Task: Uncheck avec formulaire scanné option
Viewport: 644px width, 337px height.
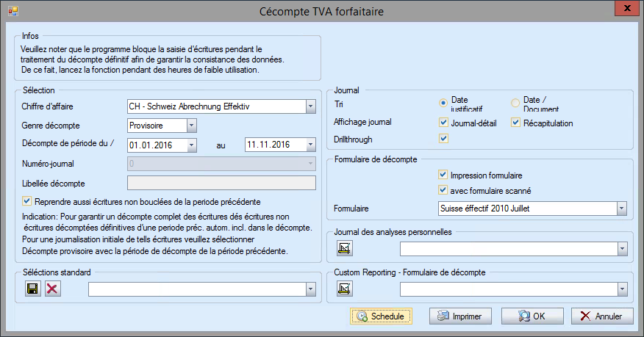Action: point(443,191)
